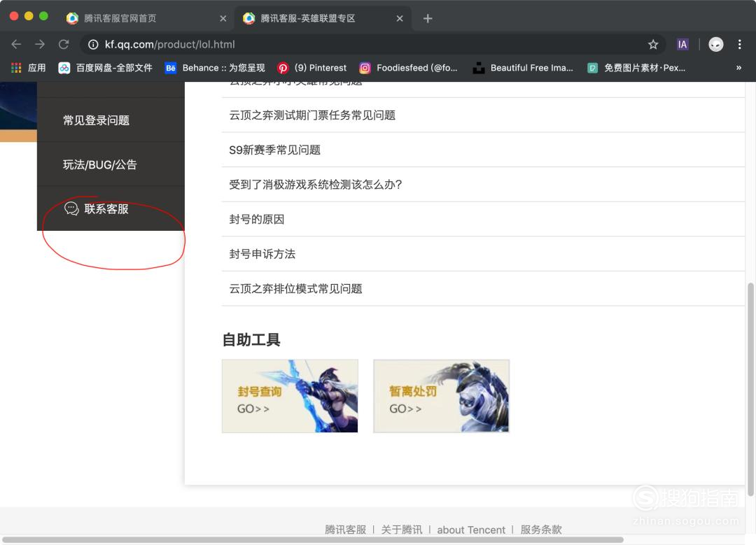756x545 pixels.
Task: Open a new tab with plus button
Action: (428, 18)
